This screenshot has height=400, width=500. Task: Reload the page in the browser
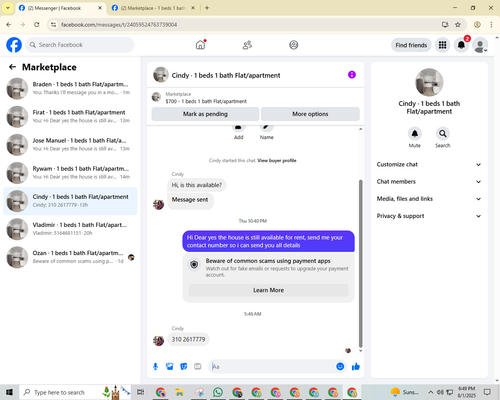[37, 25]
